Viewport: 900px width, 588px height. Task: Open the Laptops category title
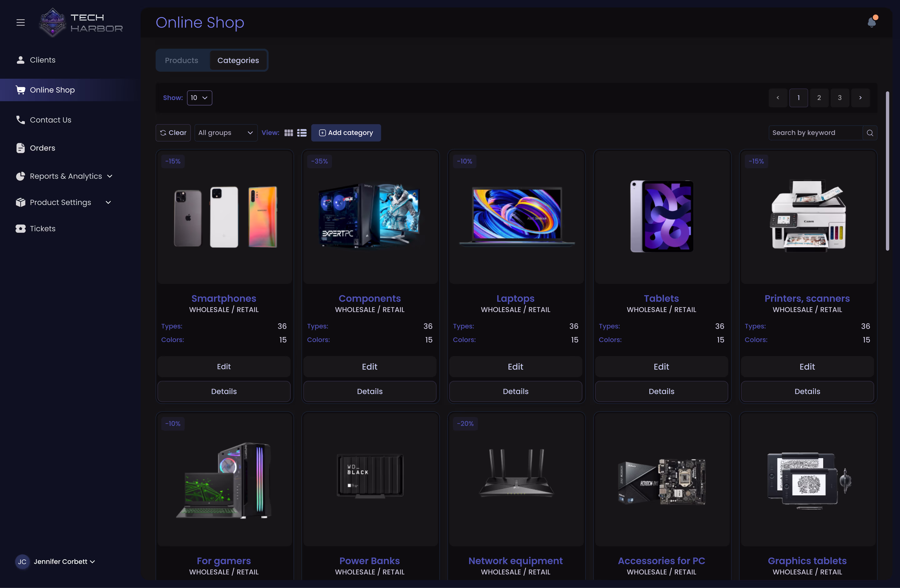pos(515,299)
